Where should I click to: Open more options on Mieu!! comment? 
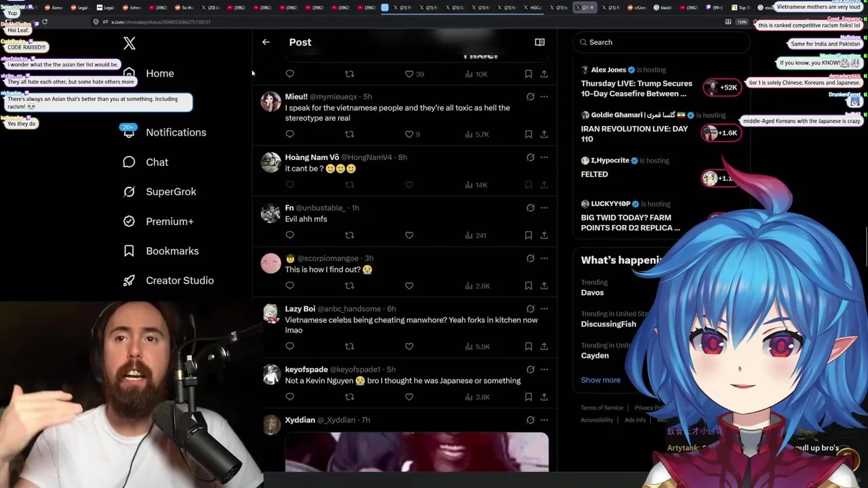pyautogui.click(x=544, y=97)
